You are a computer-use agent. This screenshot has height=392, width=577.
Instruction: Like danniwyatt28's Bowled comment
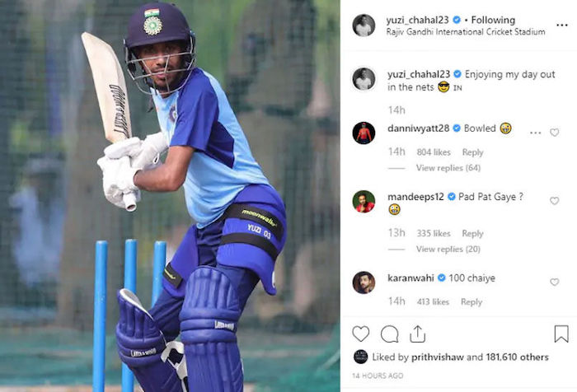click(x=554, y=133)
